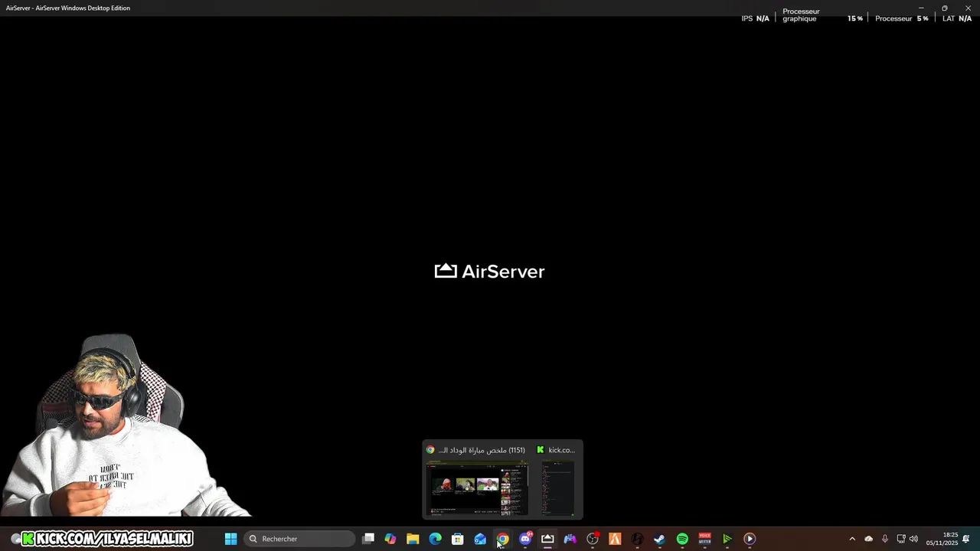Viewport: 980px width, 551px height.
Task: Open network status tray icon
Action: point(901,539)
